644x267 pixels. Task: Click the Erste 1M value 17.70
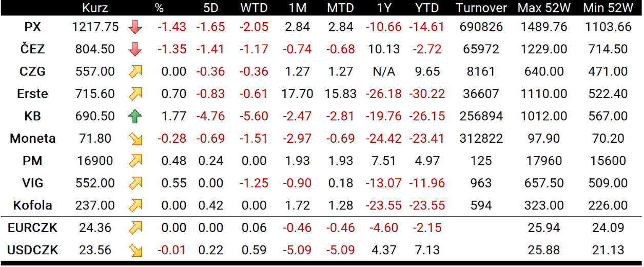coord(296,94)
